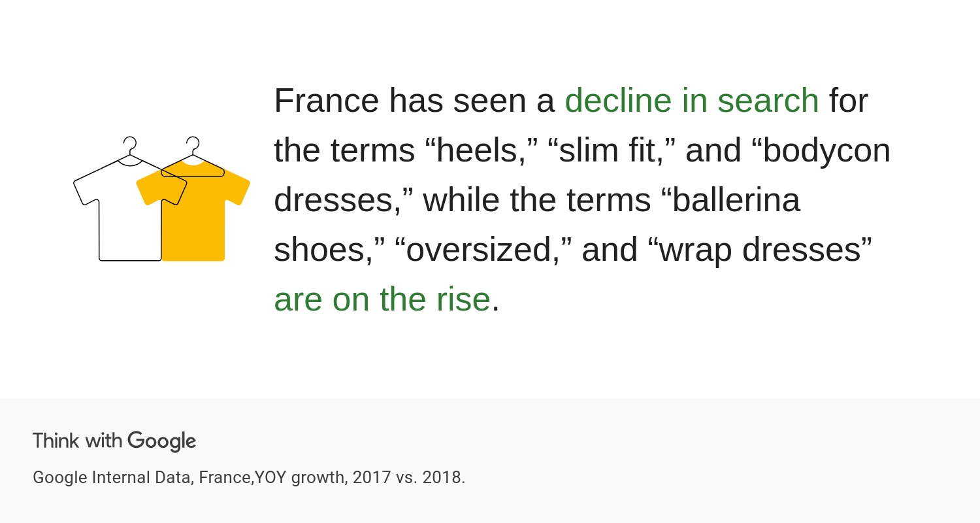Viewport: 980px width, 523px height.
Task: Click the word "France" starting the headline
Action: tap(326, 100)
